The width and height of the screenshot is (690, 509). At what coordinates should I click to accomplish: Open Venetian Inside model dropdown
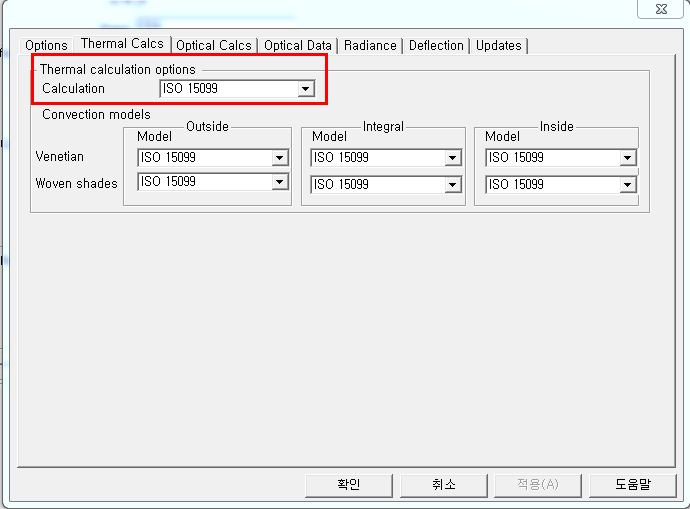(x=627, y=158)
